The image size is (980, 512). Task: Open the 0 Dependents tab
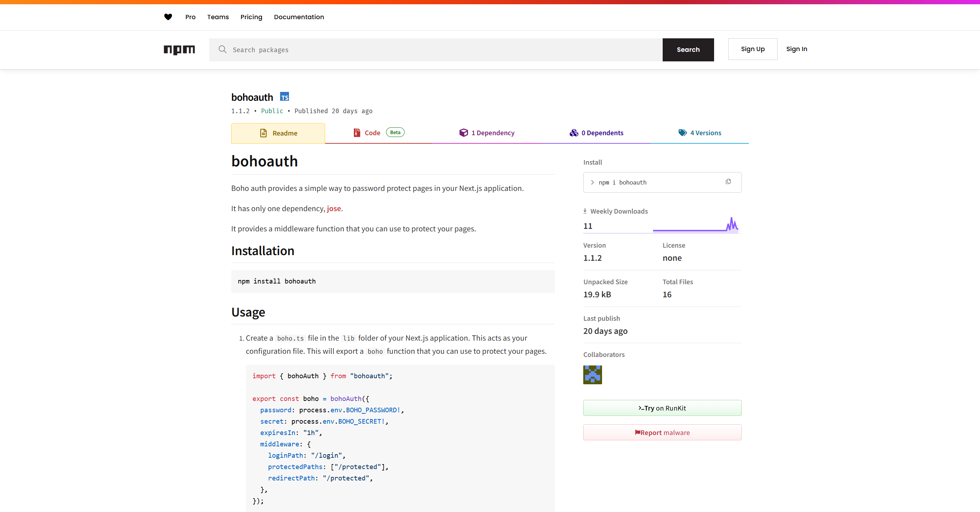596,133
